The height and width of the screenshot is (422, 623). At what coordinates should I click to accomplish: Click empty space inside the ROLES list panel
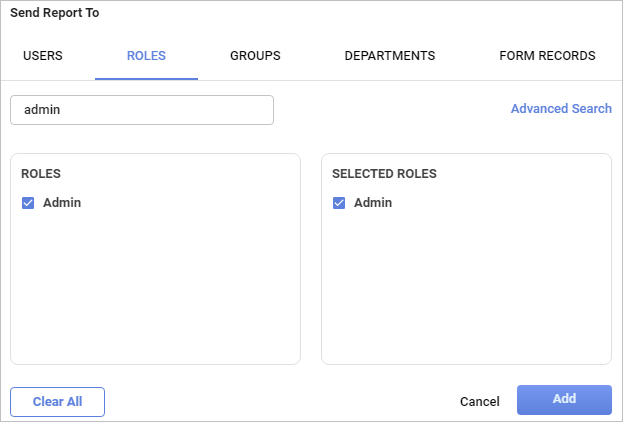pyautogui.click(x=155, y=290)
